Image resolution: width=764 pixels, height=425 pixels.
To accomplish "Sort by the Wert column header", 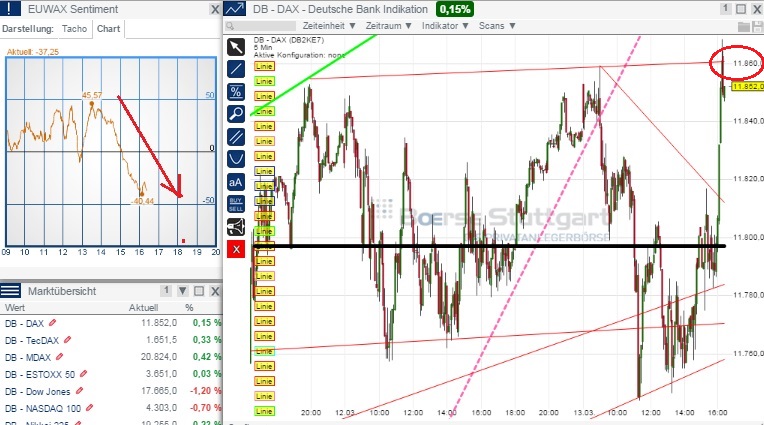I will pyautogui.click(x=15, y=308).
